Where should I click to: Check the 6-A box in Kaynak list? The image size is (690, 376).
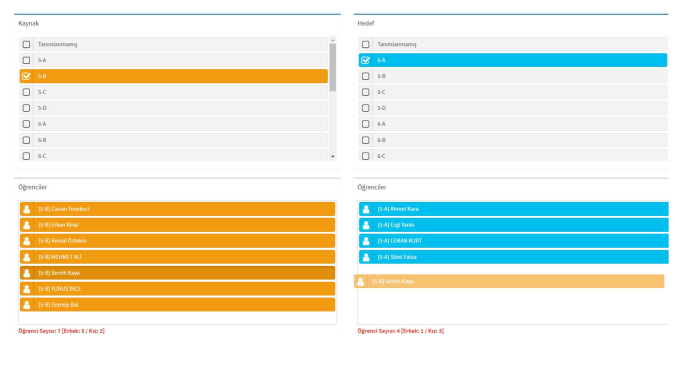tap(26, 124)
